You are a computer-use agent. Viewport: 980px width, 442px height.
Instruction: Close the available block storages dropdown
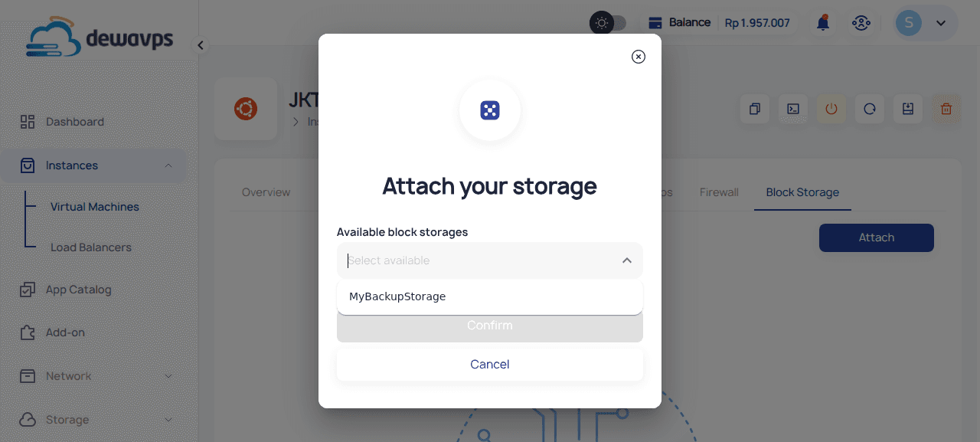[x=627, y=260]
